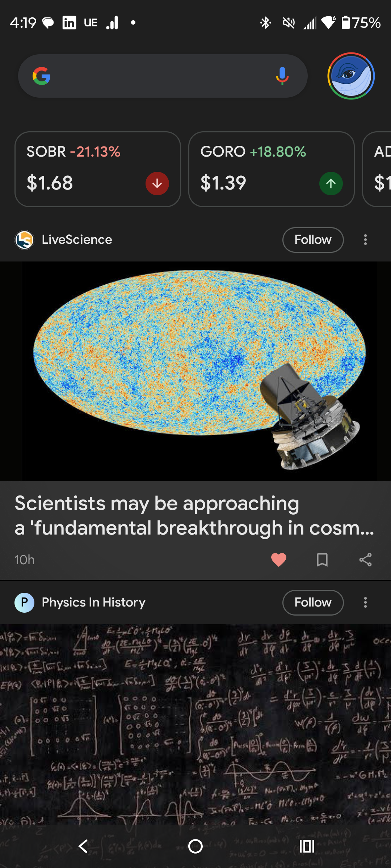Open the Google account profile avatar
Viewport: 391px width, 868px height.
click(351, 76)
